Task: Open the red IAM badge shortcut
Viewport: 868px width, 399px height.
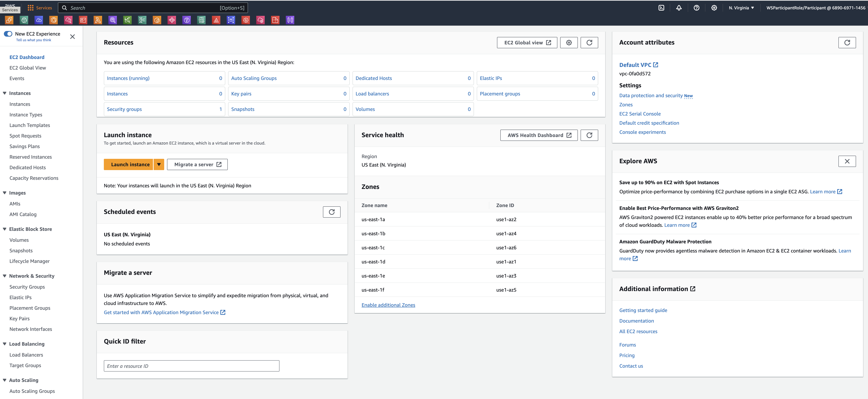Action: [83, 20]
